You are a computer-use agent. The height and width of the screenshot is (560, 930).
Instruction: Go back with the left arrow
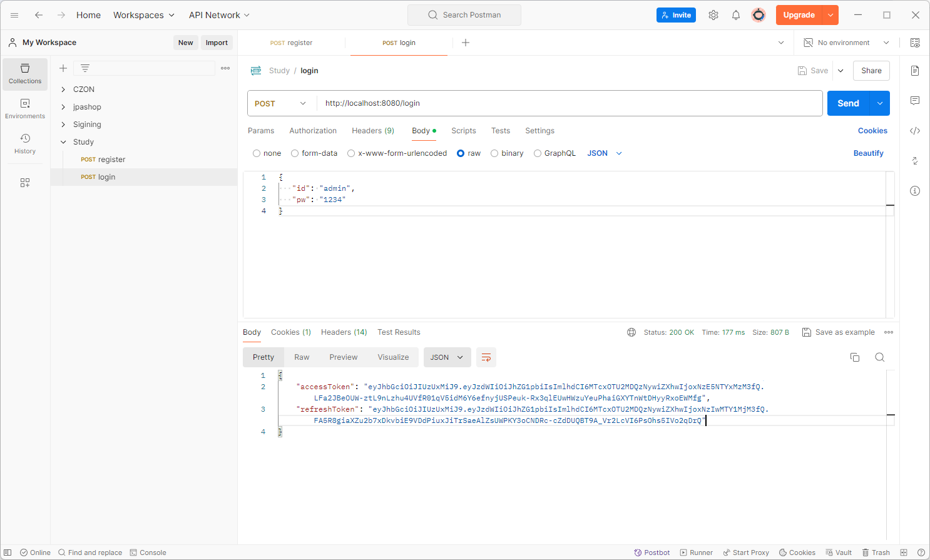point(39,15)
